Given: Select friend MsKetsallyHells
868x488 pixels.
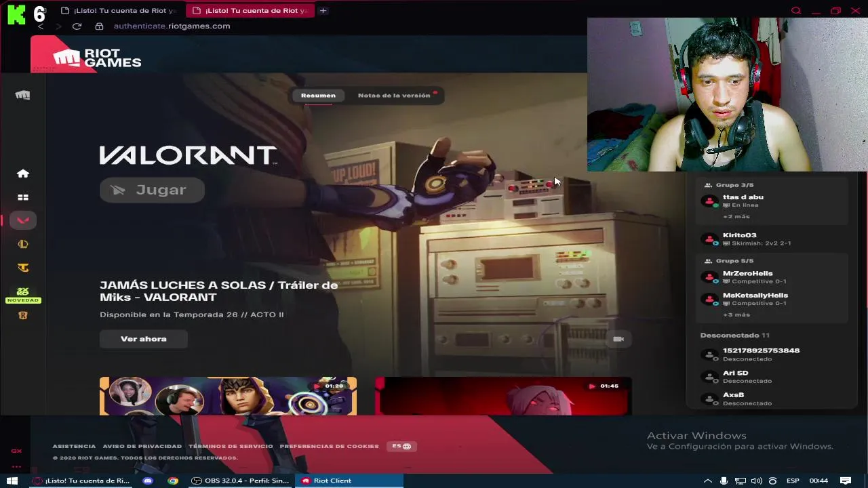Looking at the screenshot, I should pos(773,299).
